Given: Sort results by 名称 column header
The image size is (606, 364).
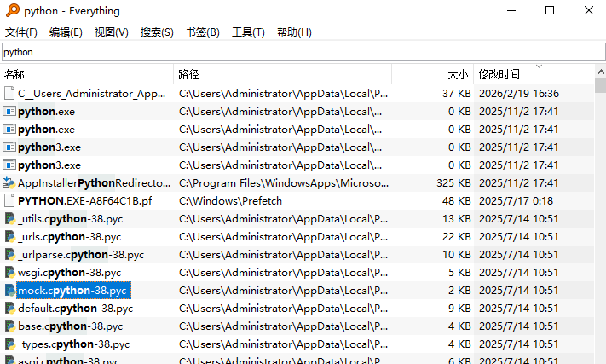Looking at the screenshot, I should click(87, 74).
